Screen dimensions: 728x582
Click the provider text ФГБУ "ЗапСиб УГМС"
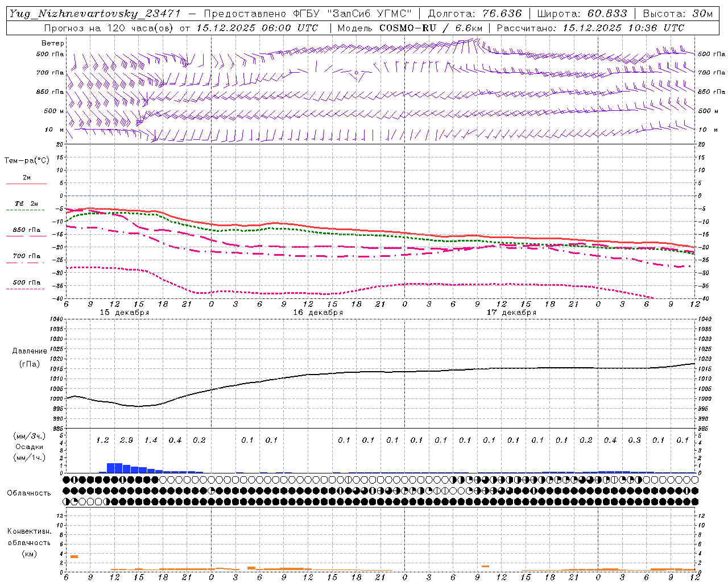point(351,14)
